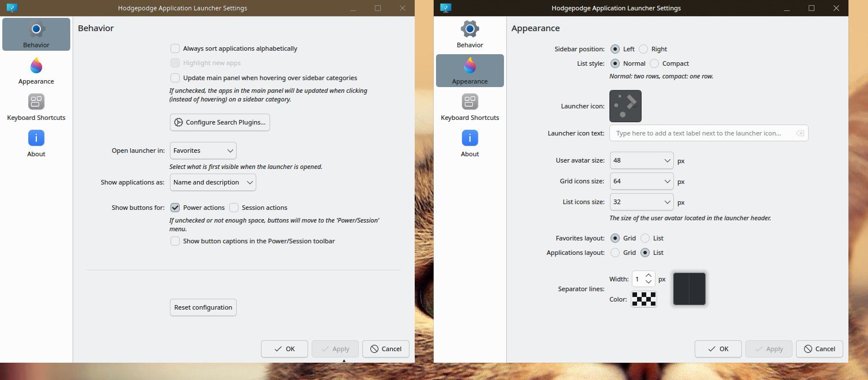Set Favorites layout to List
This screenshot has width=868, height=380.
645,238
